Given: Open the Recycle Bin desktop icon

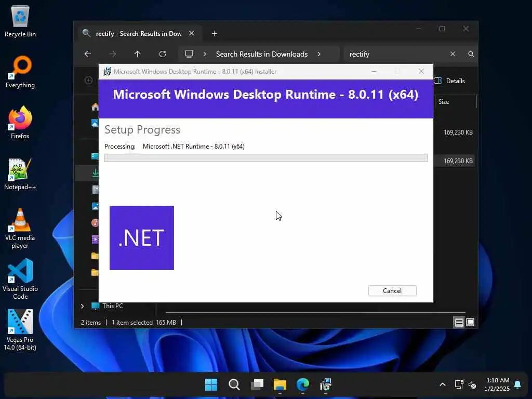Looking at the screenshot, I should 20,21.
